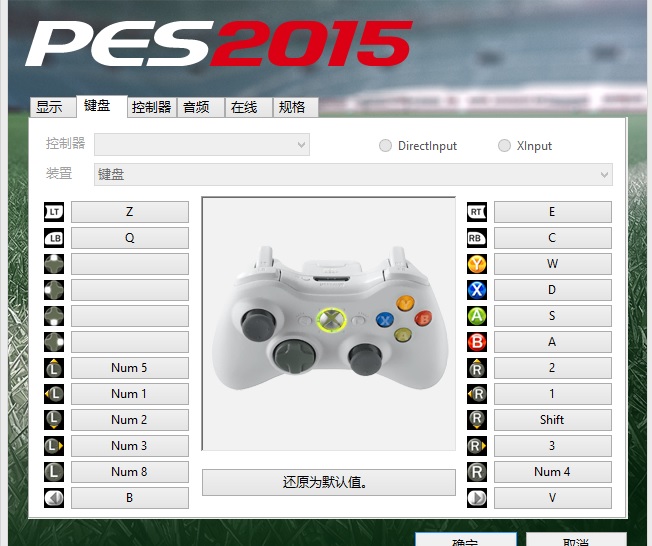Image resolution: width=652 pixels, height=546 pixels.
Task: Click the right stick left icon
Action: click(477, 394)
